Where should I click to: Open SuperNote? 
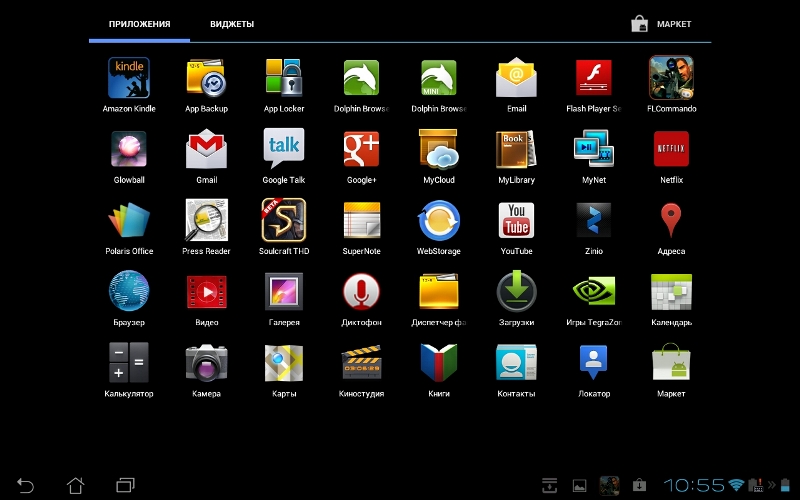tap(361, 220)
